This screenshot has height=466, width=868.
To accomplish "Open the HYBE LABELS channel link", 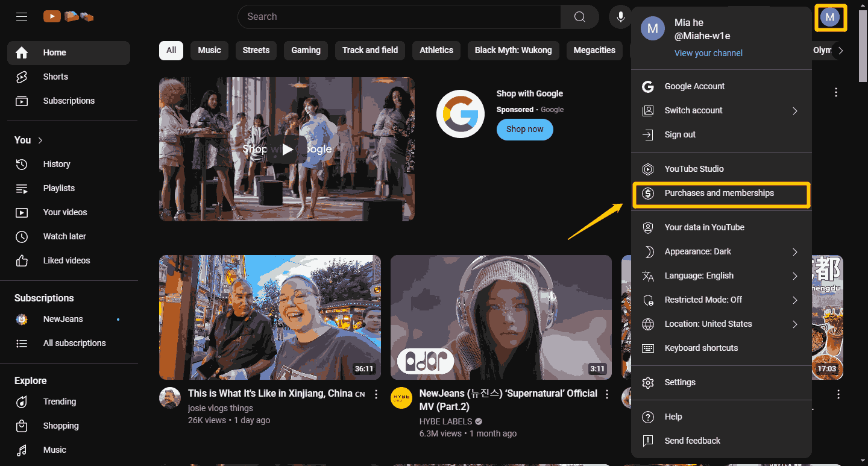I will pos(446,421).
